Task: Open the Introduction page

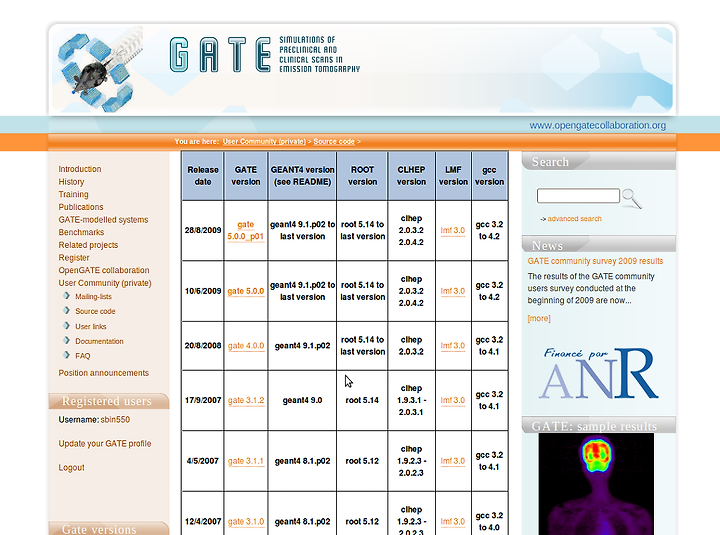Action: (x=80, y=169)
